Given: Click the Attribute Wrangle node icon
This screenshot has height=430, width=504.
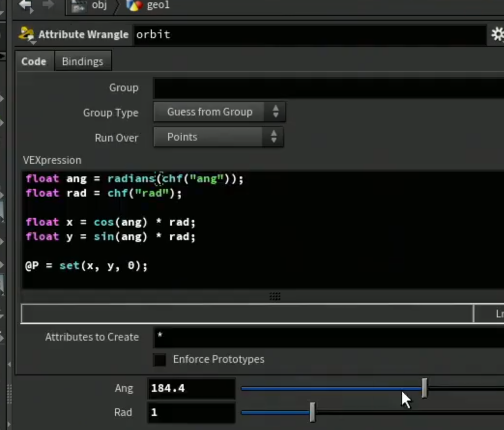Looking at the screenshot, I should point(27,35).
